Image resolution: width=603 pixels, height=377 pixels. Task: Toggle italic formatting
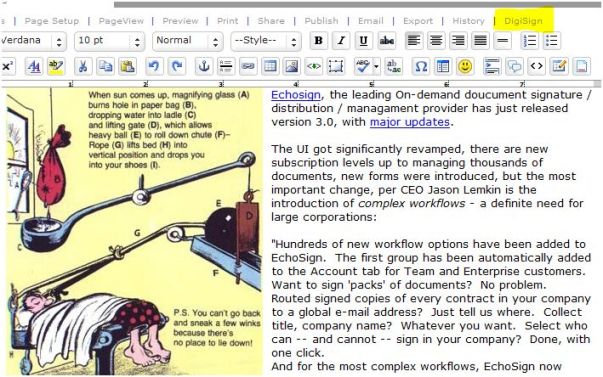pyautogui.click(x=341, y=40)
